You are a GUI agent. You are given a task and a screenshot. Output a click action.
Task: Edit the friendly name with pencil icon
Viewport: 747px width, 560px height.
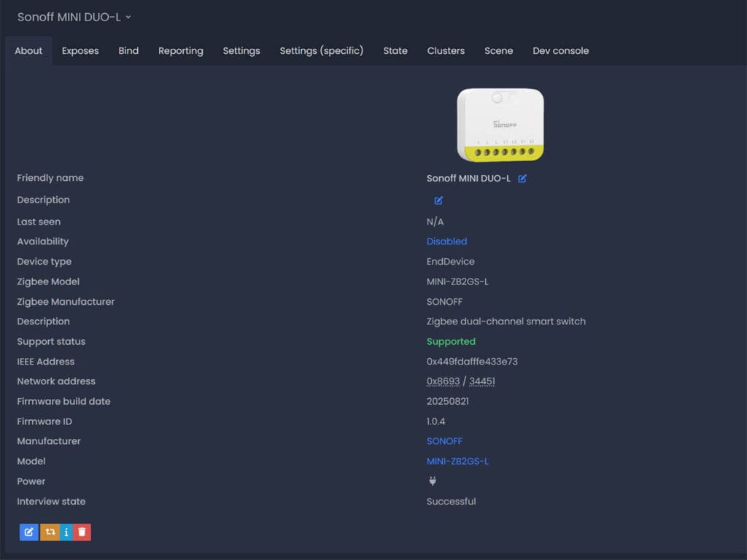(x=522, y=179)
